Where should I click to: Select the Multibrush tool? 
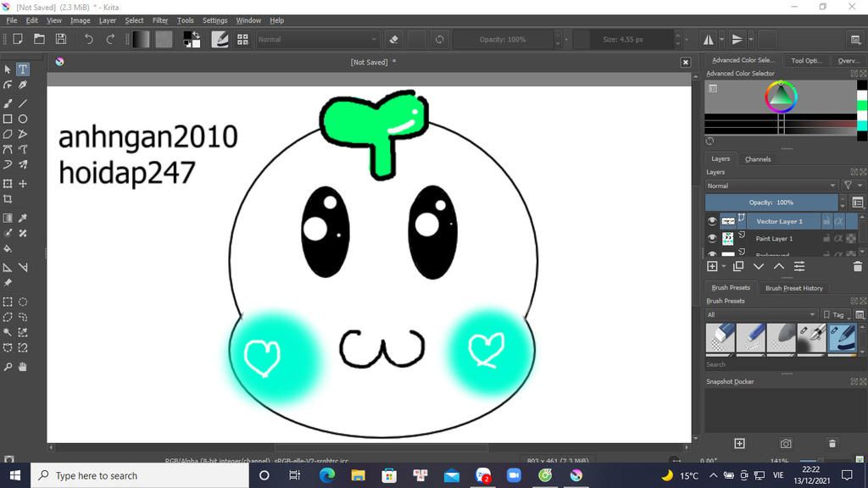[x=23, y=164]
